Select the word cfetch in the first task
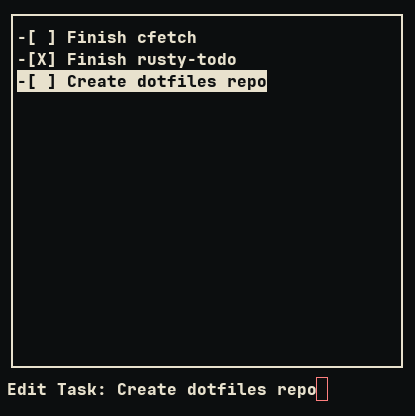Viewport: 415px width, 416px height. pyautogui.click(x=167, y=37)
